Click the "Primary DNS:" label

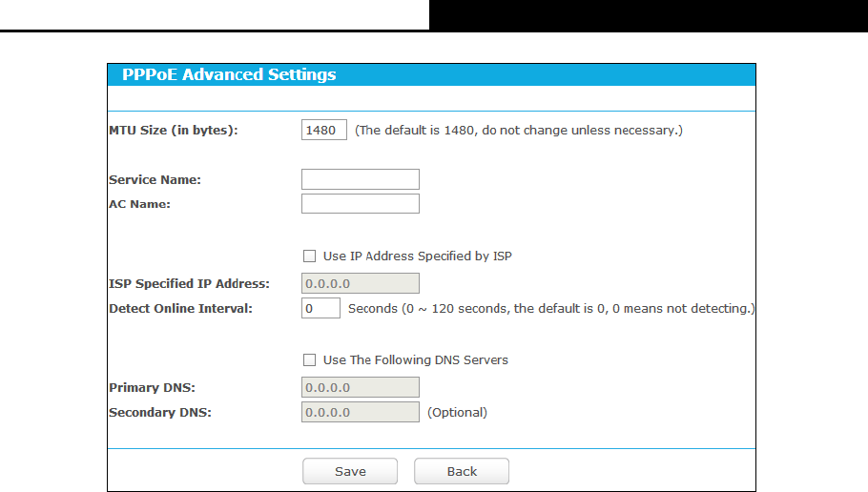point(152,388)
